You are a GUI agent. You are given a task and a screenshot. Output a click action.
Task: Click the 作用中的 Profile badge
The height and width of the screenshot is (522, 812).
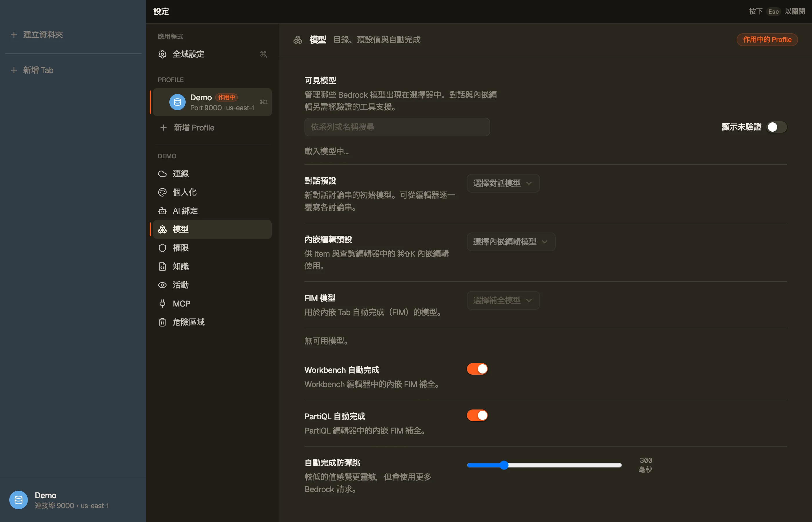point(767,40)
